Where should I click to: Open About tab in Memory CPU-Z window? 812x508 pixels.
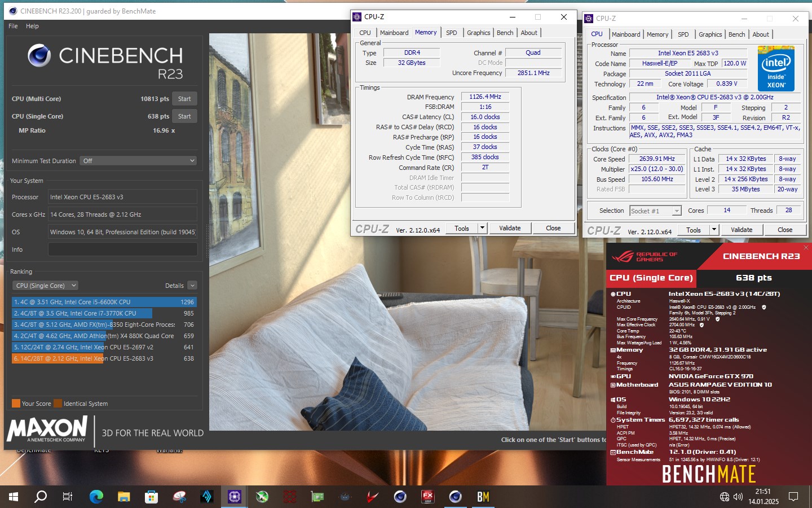click(x=529, y=33)
